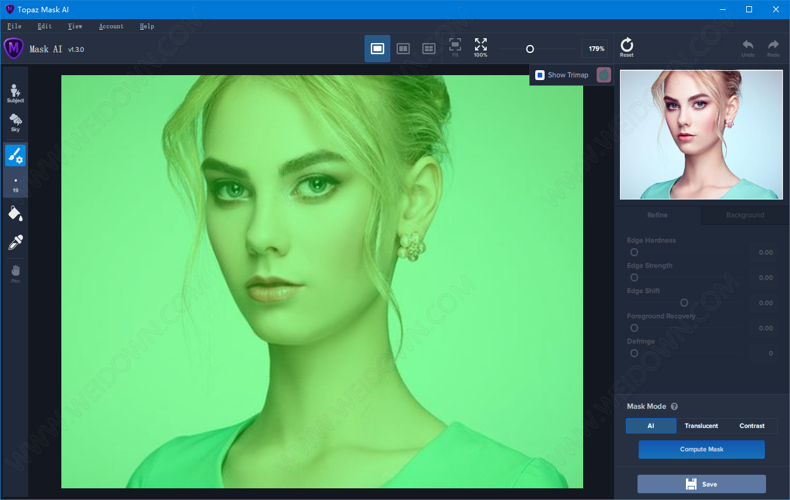The image size is (790, 500).
Task: Click the Save button
Action: pos(701,484)
